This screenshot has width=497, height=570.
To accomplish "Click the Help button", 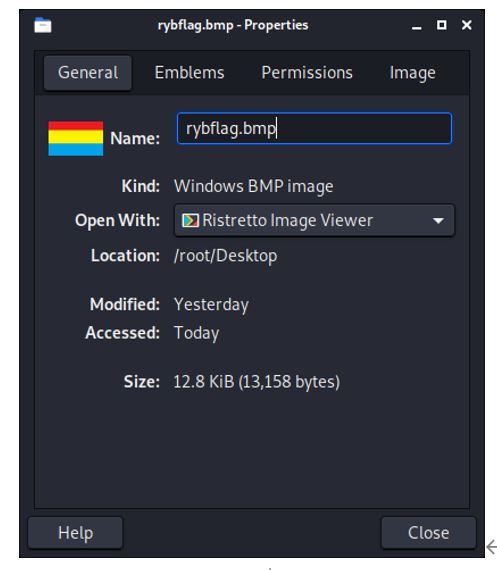I will click(x=75, y=533).
